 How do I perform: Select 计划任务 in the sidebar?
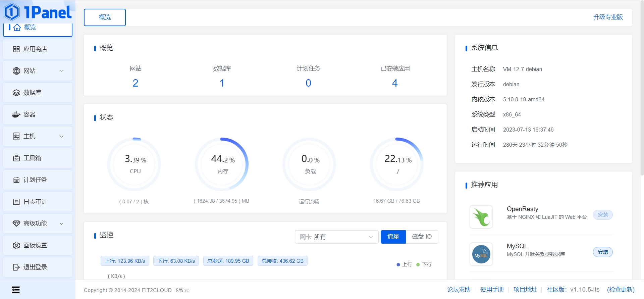pyautogui.click(x=38, y=180)
